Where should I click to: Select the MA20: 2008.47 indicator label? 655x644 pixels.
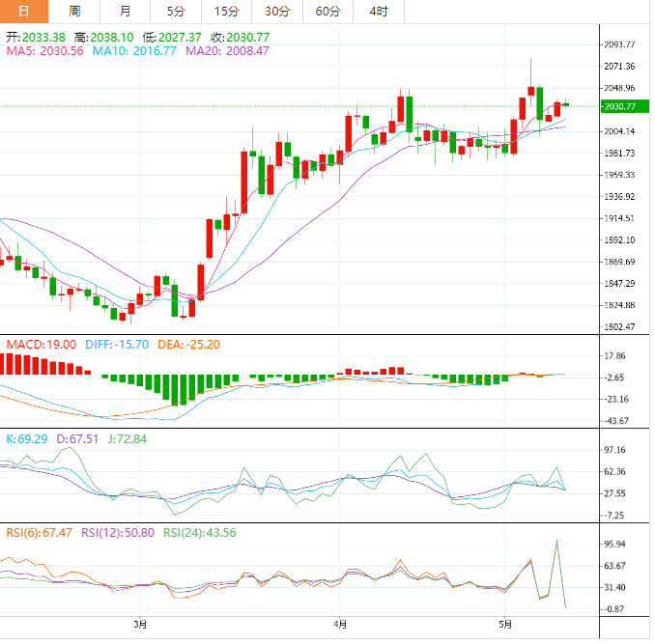click(x=227, y=51)
